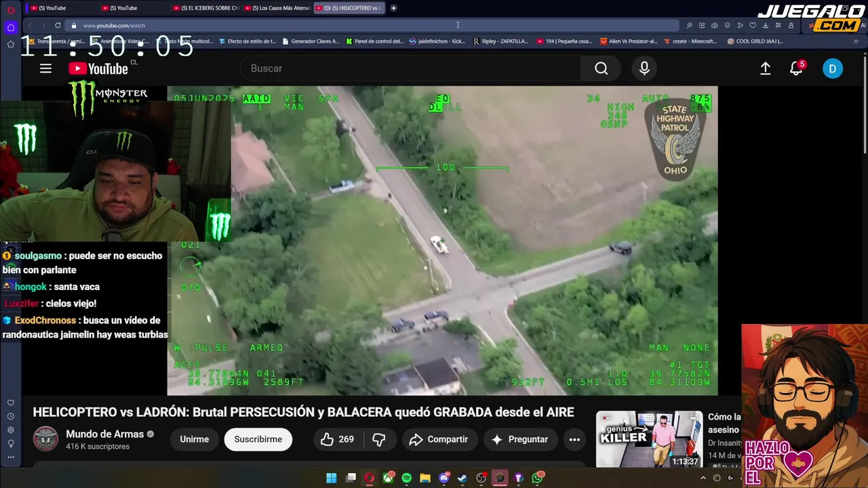Open 'jaidefinichon - Kick...' bookmark

437,41
